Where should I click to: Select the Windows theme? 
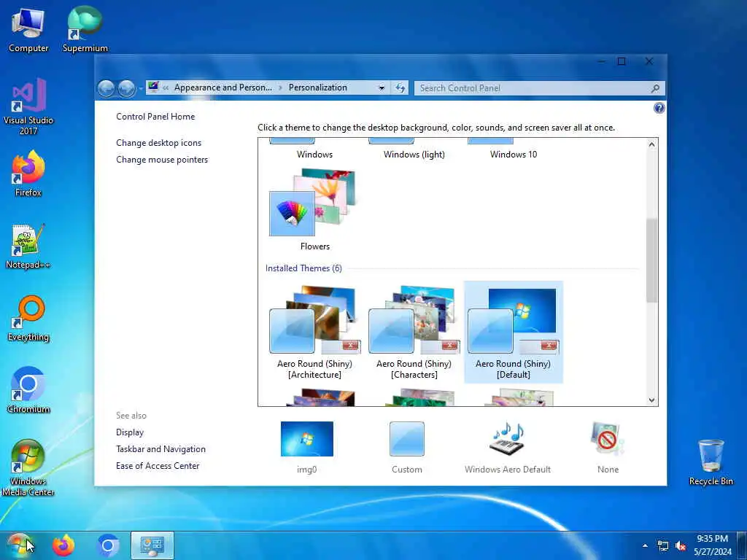(x=314, y=149)
